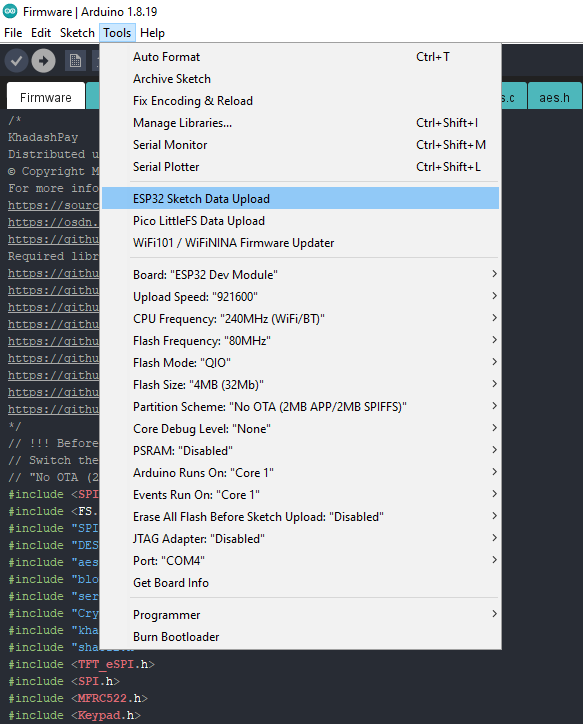Image resolution: width=583 pixels, height=724 pixels.
Task: Open the KhadashPay osdn link in comments
Action: (x=53, y=222)
